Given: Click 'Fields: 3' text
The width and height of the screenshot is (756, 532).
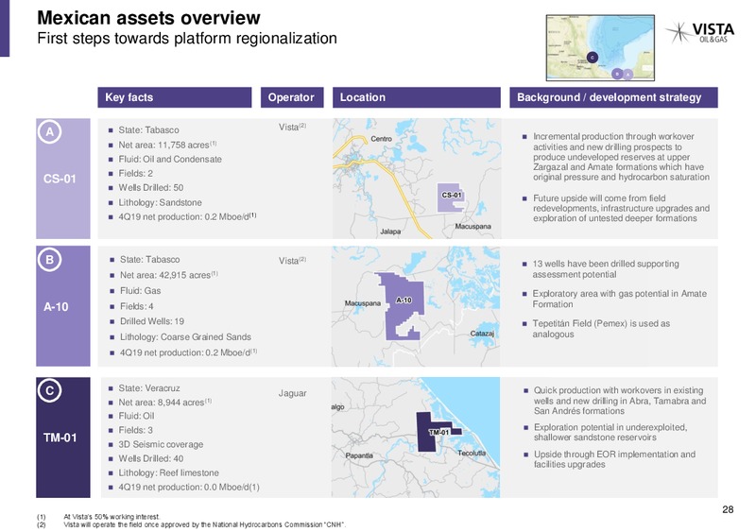Looking at the screenshot, I should 135,430.
